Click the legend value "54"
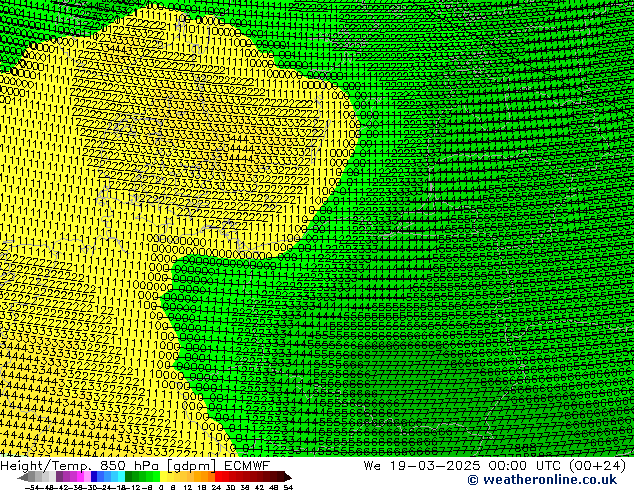 pyautogui.click(x=288, y=487)
